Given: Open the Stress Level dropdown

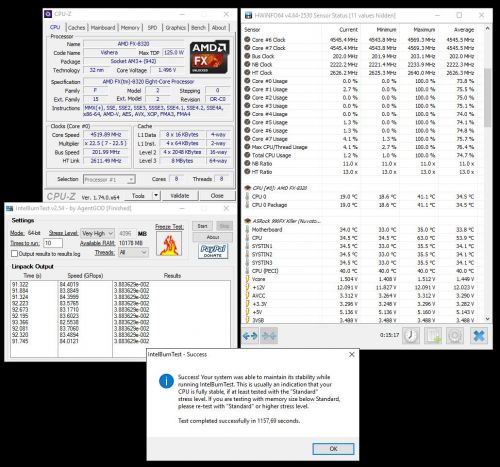Looking at the screenshot, I should point(98,233).
